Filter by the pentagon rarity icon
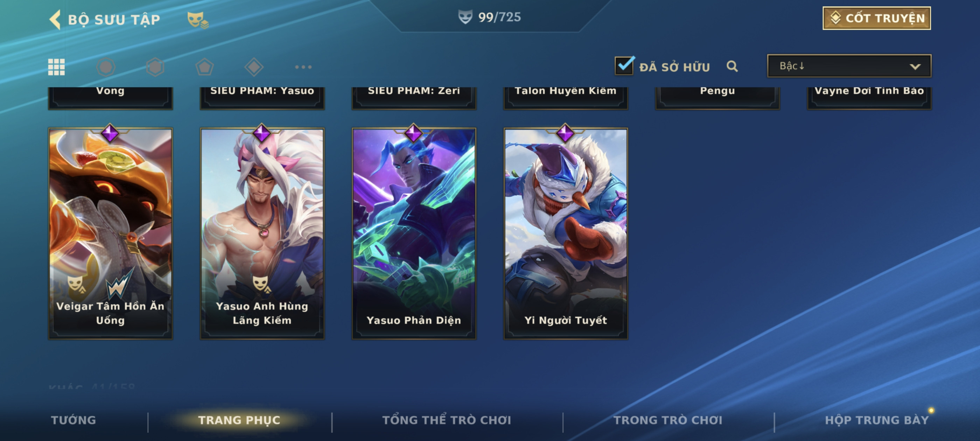The width and height of the screenshot is (980, 441). coord(205,67)
